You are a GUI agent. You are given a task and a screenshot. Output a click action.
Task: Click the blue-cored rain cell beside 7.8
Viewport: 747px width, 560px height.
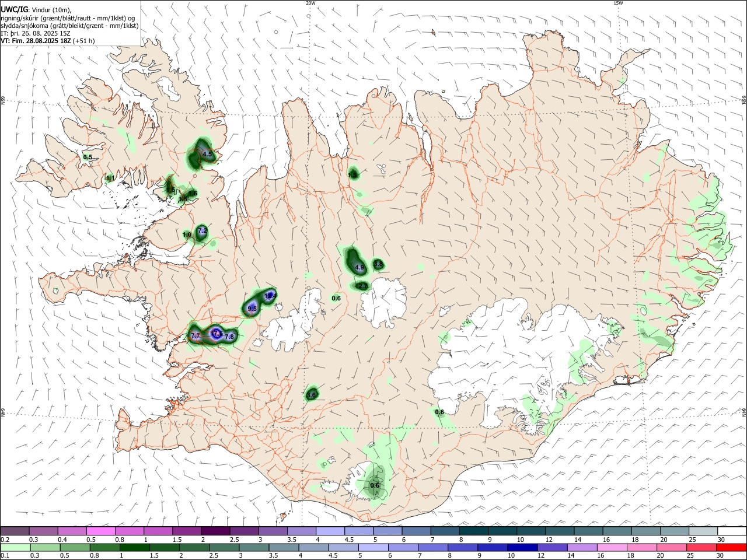217,334
